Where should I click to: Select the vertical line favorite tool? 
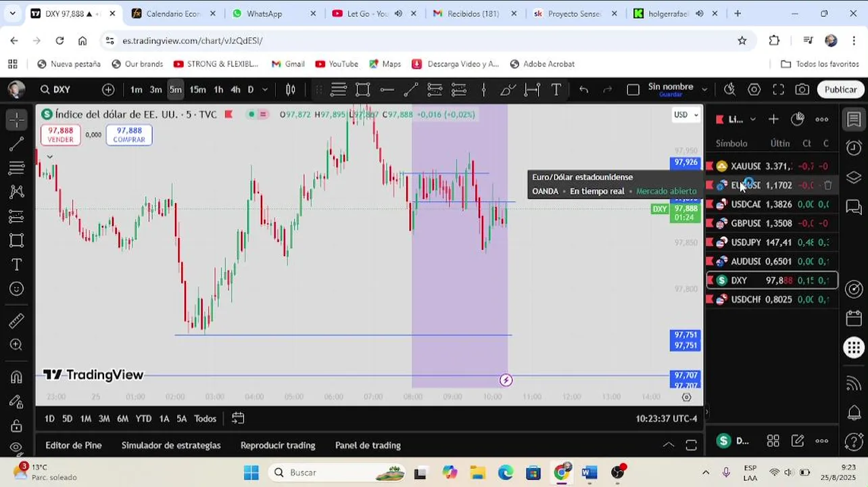(483, 89)
